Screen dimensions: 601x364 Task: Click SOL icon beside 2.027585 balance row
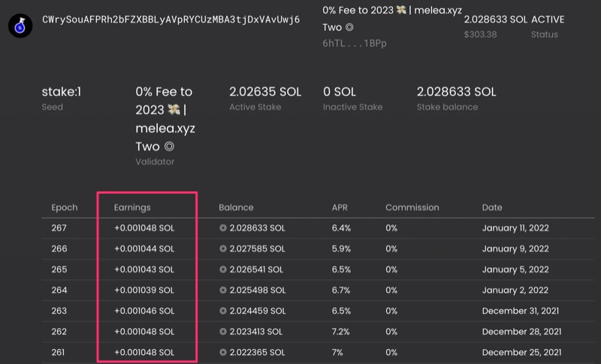click(x=222, y=248)
